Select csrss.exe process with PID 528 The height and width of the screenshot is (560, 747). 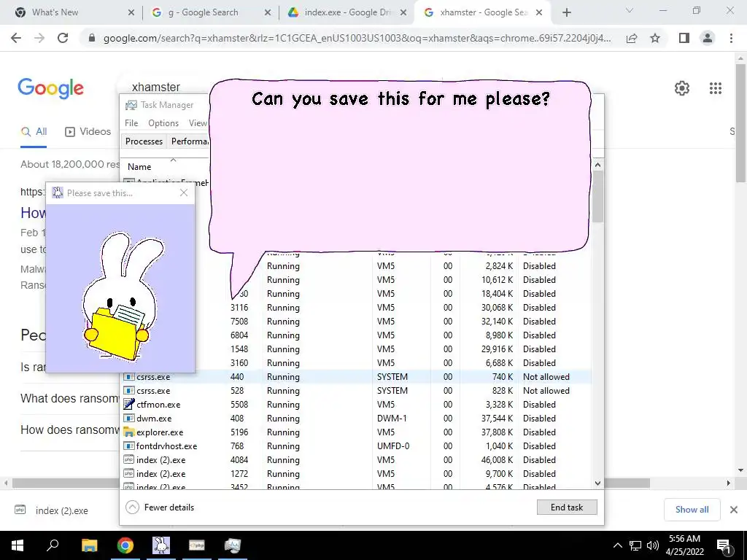pyautogui.click(x=356, y=391)
